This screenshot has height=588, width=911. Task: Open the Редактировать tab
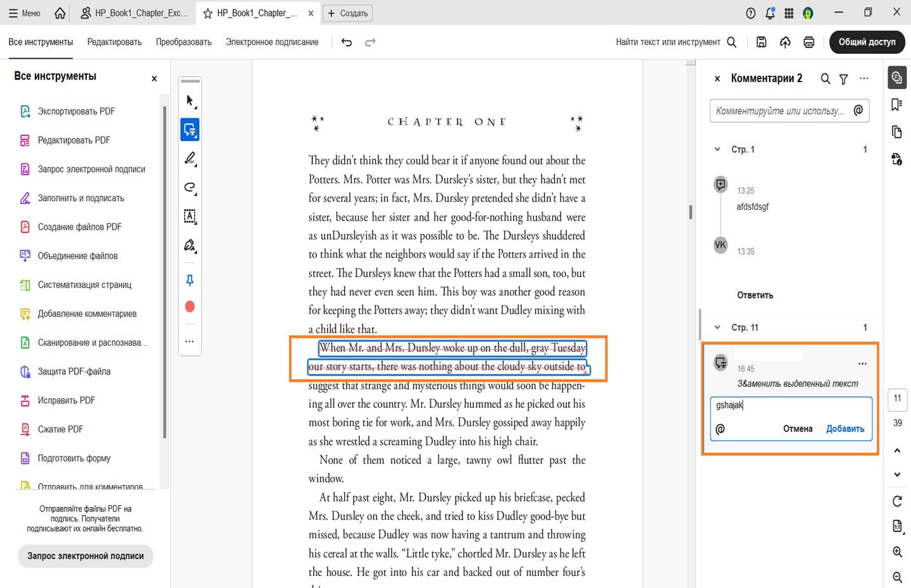(x=115, y=42)
